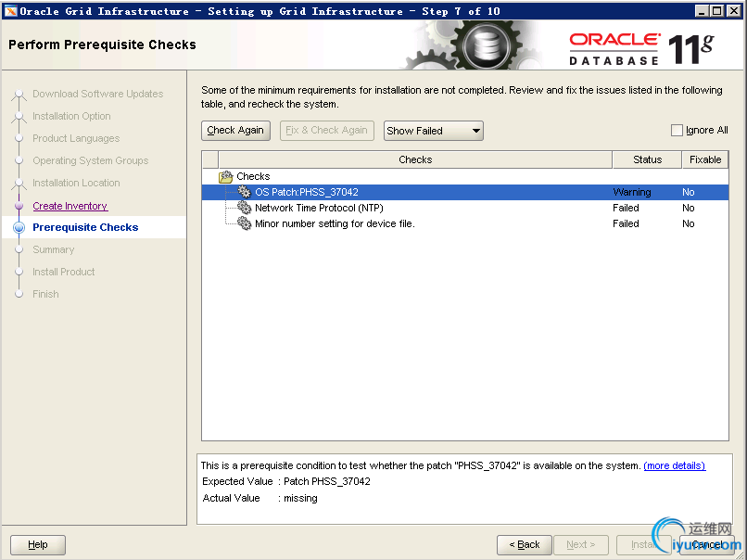Image resolution: width=747 pixels, height=560 pixels.
Task: Minimize the installer window
Action: [x=702, y=11]
